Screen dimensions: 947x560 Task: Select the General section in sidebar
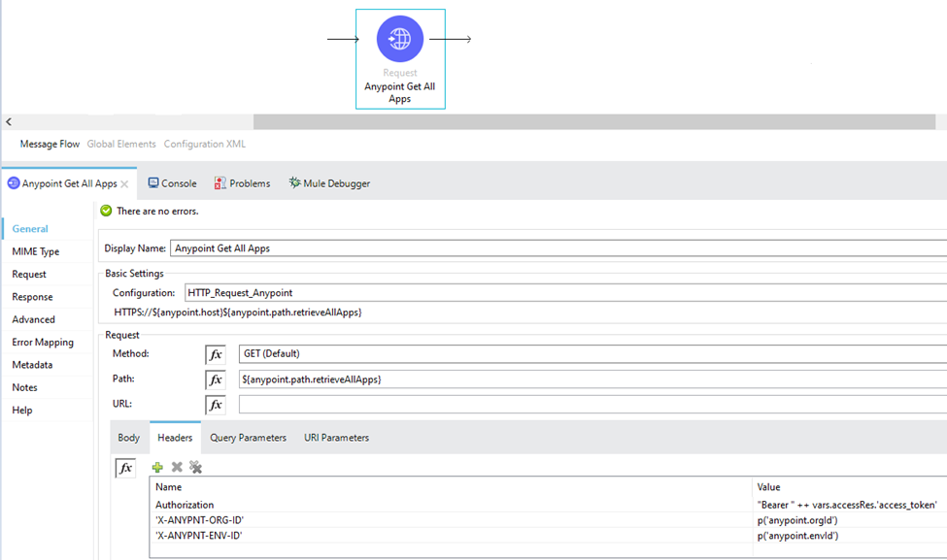(x=30, y=229)
